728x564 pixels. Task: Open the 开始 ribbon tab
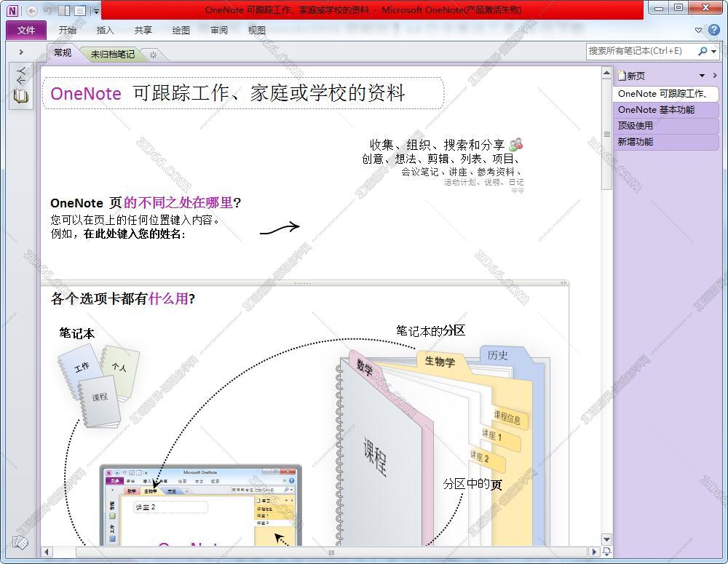click(x=67, y=30)
